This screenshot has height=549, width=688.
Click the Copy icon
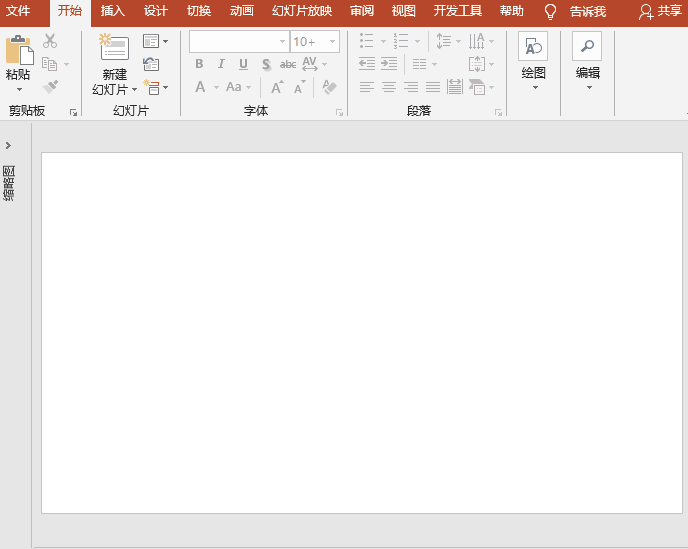(50, 64)
